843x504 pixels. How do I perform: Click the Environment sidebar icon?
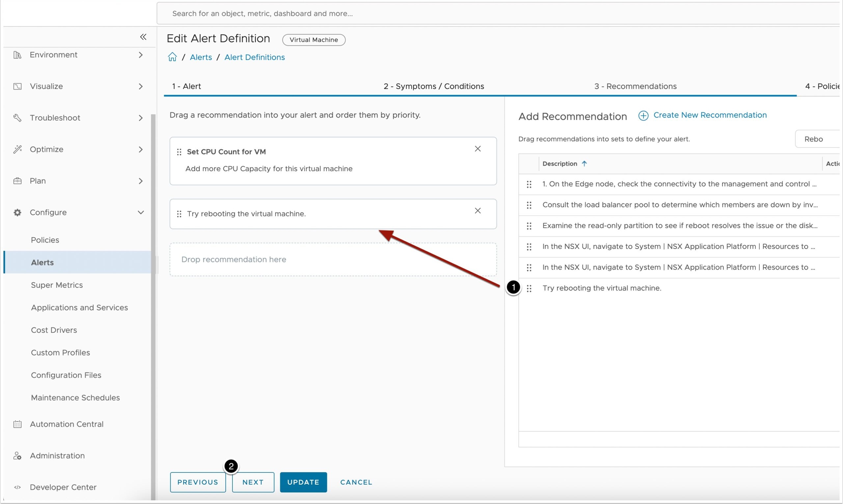(17, 55)
